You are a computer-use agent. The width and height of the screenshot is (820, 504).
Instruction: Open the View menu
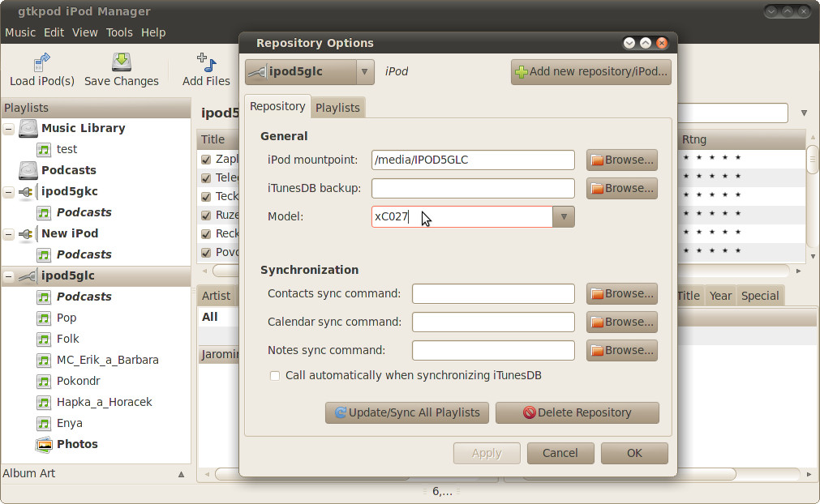pyautogui.click(x=84, y=32)
